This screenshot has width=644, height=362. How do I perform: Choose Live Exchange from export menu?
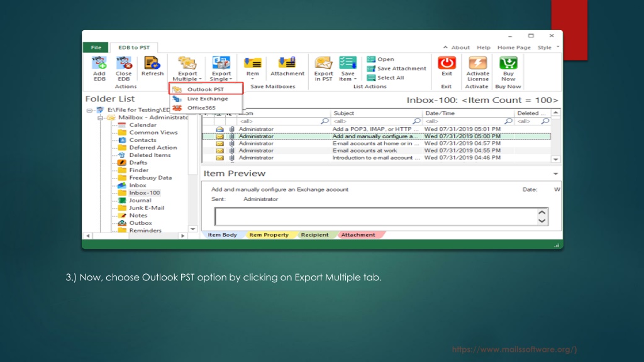206,99
